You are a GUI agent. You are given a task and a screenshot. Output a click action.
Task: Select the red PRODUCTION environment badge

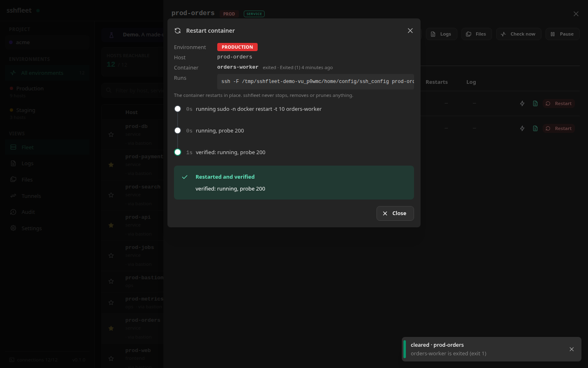237,47
